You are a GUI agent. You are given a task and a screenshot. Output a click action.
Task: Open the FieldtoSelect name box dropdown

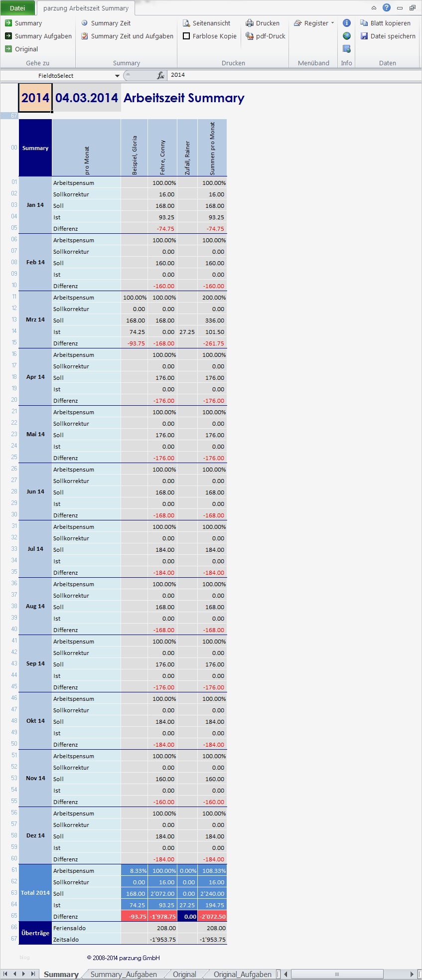coord(117,76)
